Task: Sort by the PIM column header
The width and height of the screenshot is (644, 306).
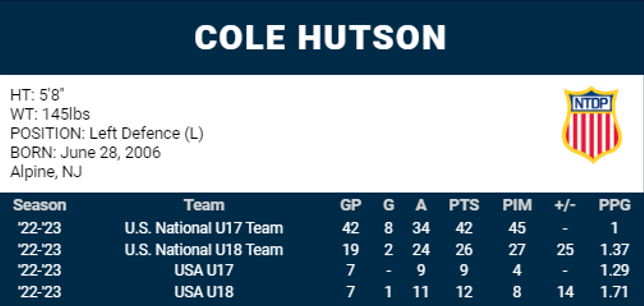Action: [x=517, y=205]
